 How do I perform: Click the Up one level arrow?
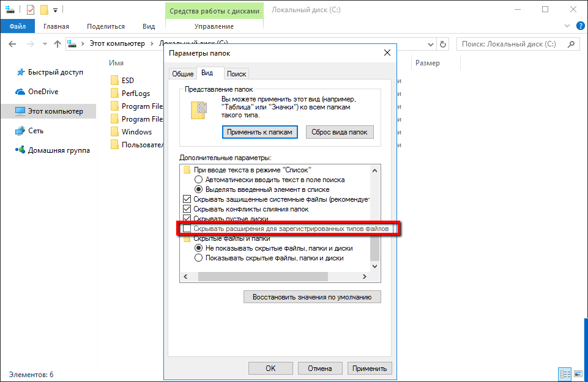[58, 44]
